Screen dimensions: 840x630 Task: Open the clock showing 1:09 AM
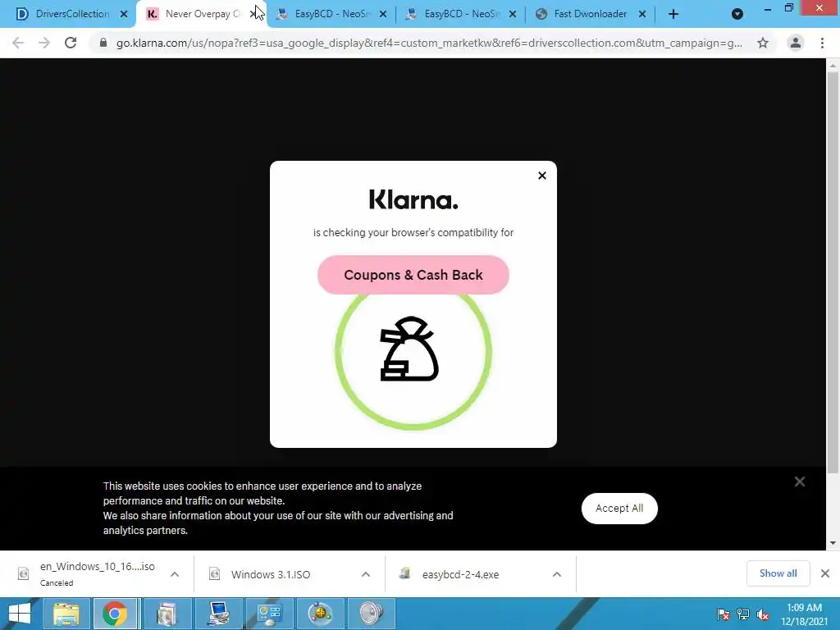(804, 614)
